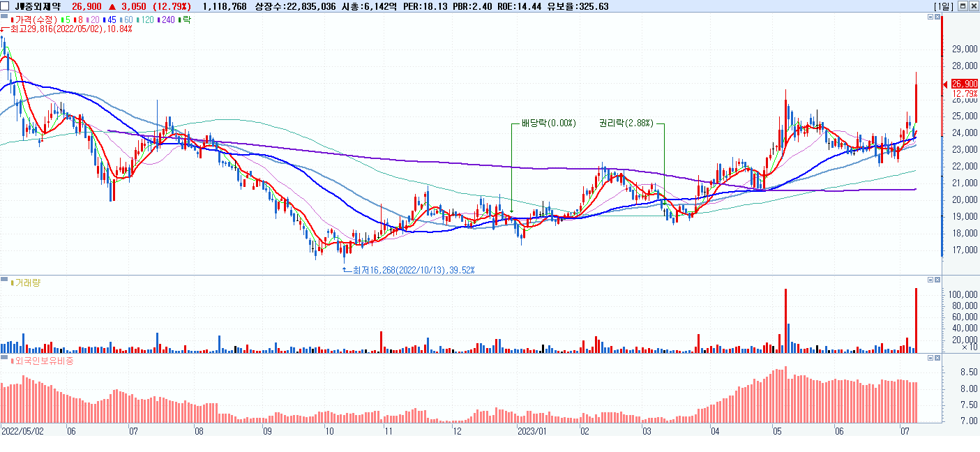Click the current price tag 26,900 on axis
This screenshot has height=452, width=980.
pos(965,84)
